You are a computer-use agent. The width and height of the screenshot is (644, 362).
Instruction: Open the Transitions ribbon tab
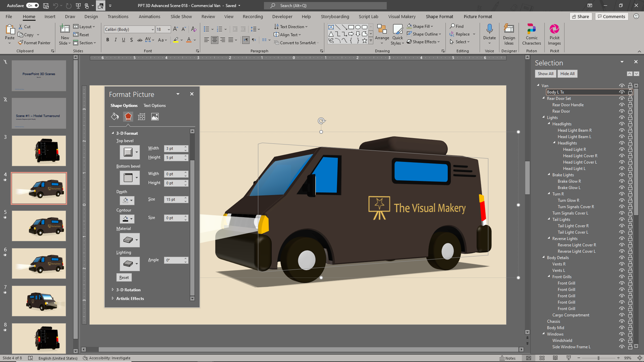pos(118,17)
